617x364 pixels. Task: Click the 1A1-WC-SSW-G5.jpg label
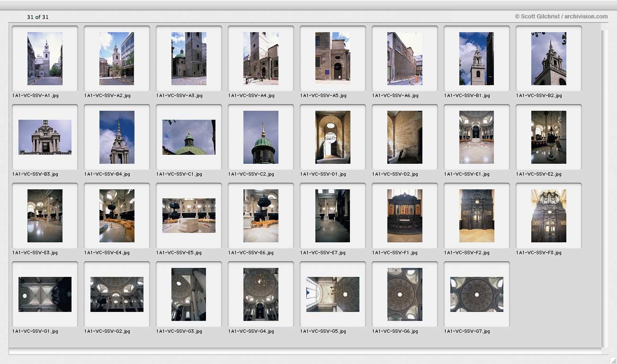pos(323,331)
